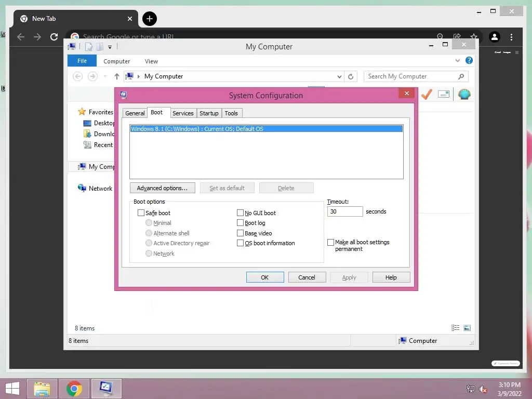
Task: Open the Customize Quick Access Toolbar dropdown
Action: [110, 47]
